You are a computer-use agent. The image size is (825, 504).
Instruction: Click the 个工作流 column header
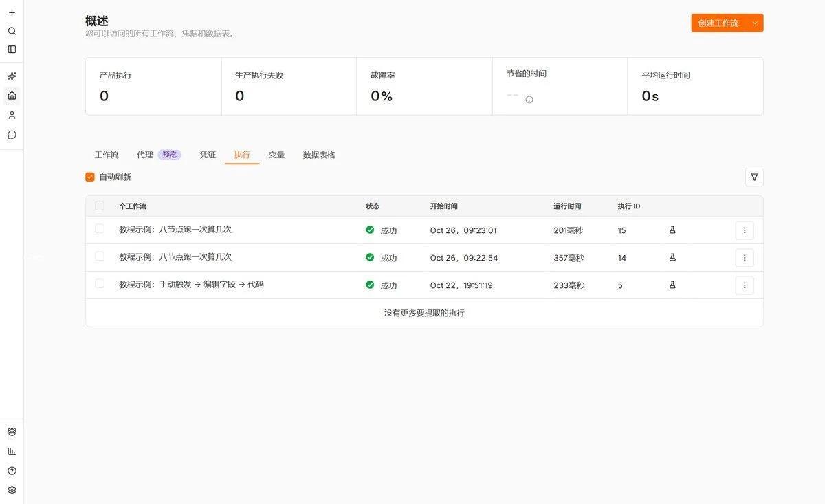[133, 206]
